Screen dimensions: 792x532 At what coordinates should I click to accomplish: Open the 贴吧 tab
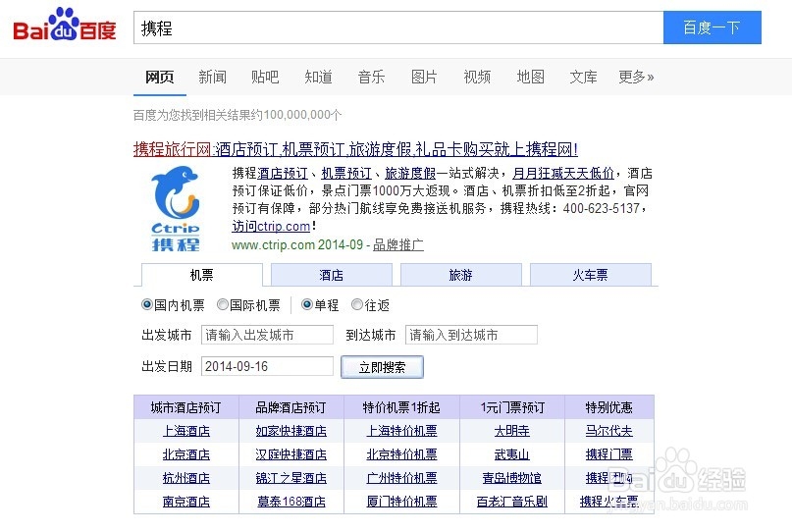[x=265, y=77]
